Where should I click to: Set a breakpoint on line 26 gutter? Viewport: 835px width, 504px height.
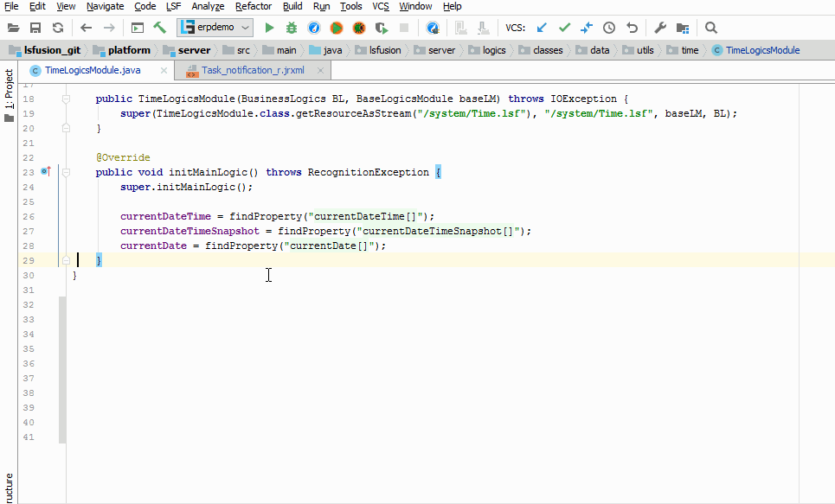click(45, 216)
